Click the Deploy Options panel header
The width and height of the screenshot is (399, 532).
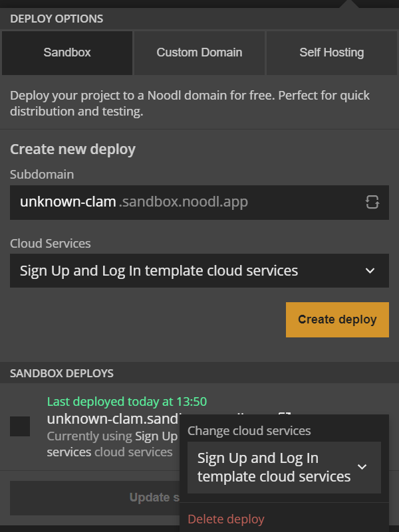point(57,19)
